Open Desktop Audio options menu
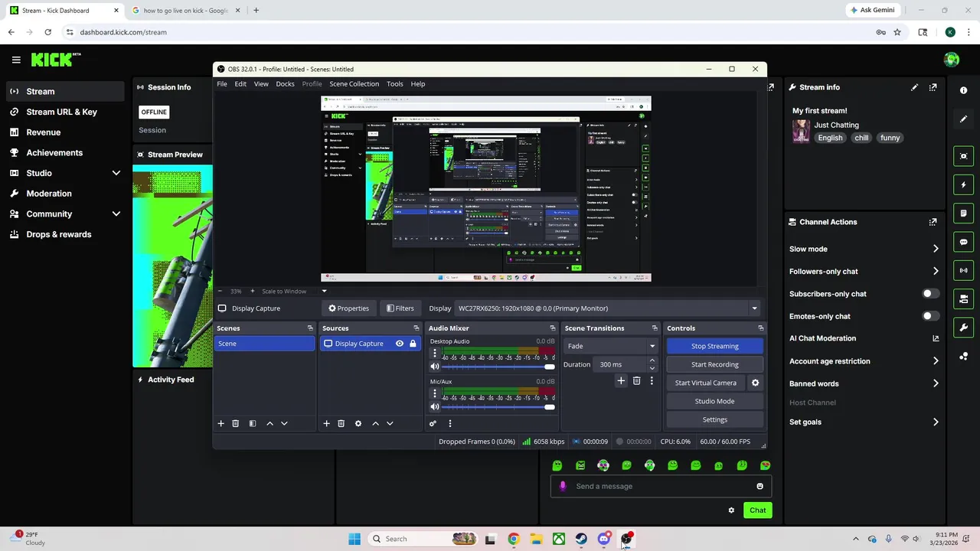980x551 pixels. (435, 354)
